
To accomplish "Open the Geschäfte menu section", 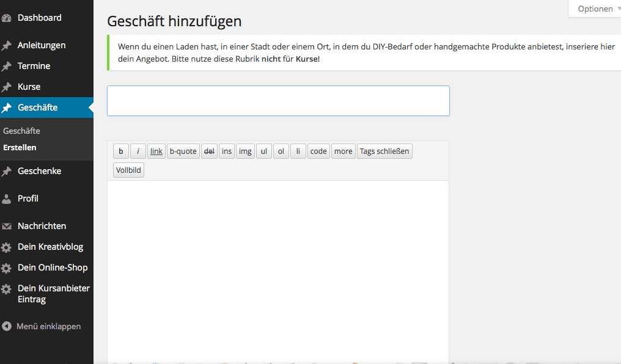I will coord(38,107).
